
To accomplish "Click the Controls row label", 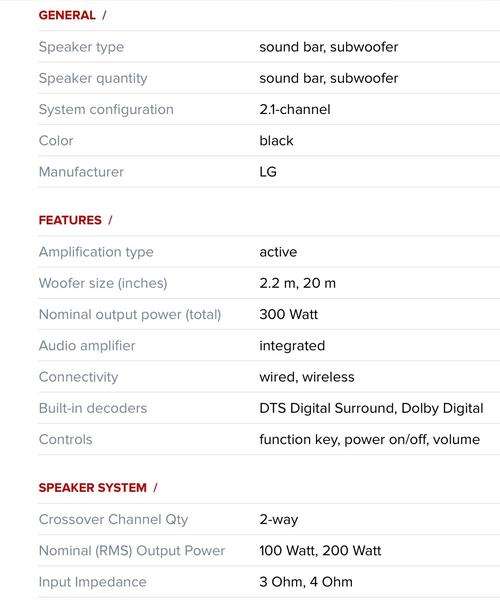I will (65, 439).
